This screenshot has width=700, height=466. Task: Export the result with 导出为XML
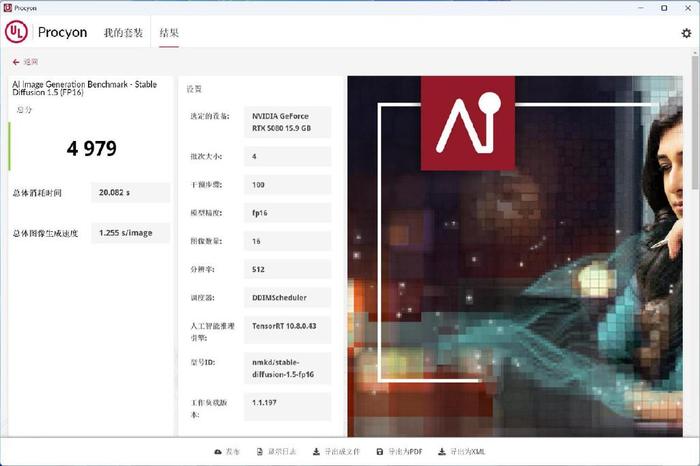click(x=462, y=452)
